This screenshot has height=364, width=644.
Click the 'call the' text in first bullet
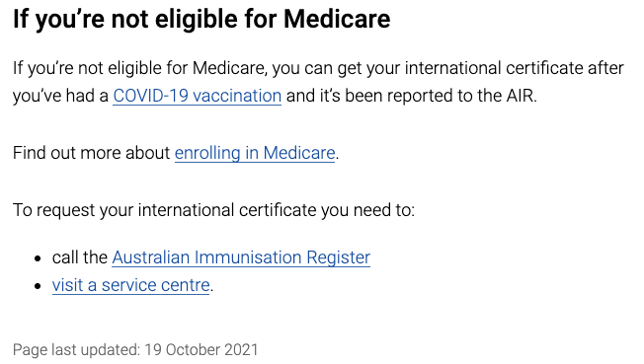pyautogui.click(x=80, y=257)
